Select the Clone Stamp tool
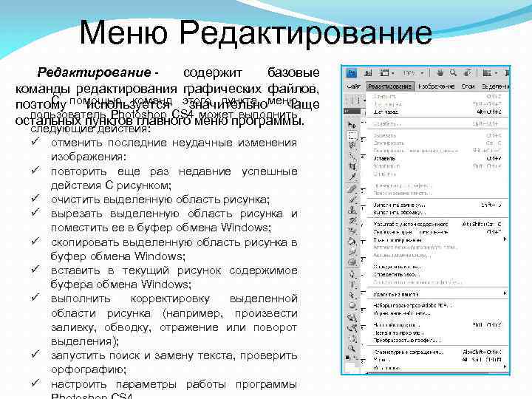 [352, 209]
